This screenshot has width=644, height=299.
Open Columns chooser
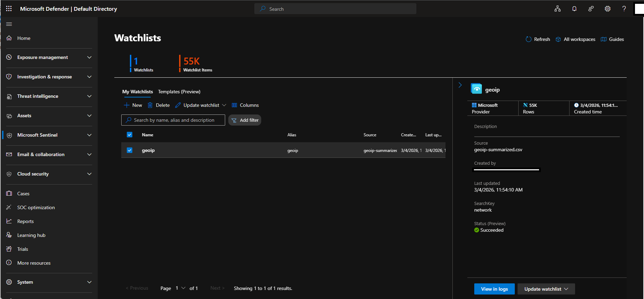245,105
